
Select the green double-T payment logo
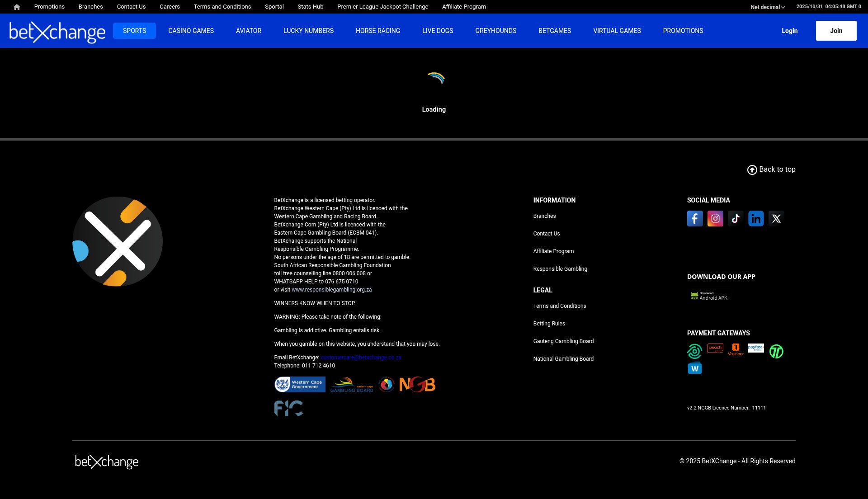coord(776,351)
